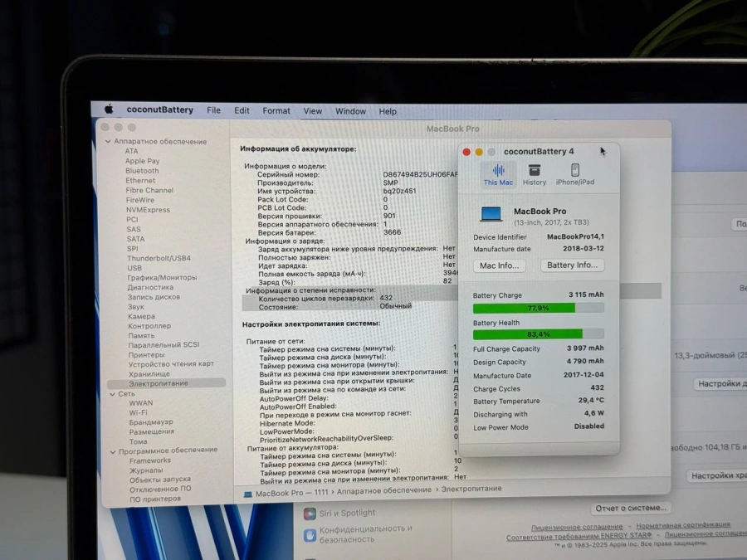Viewport: 747px width, 560px height.
Task: Select Устройство чтения карт in the sidebar
Action: tap(172, 364)
